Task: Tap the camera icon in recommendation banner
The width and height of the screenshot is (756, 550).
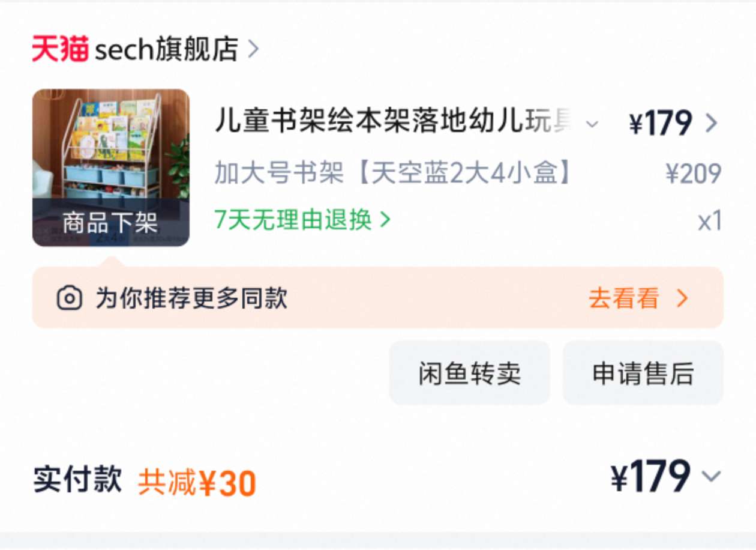Action: click(x=70, y=298)
